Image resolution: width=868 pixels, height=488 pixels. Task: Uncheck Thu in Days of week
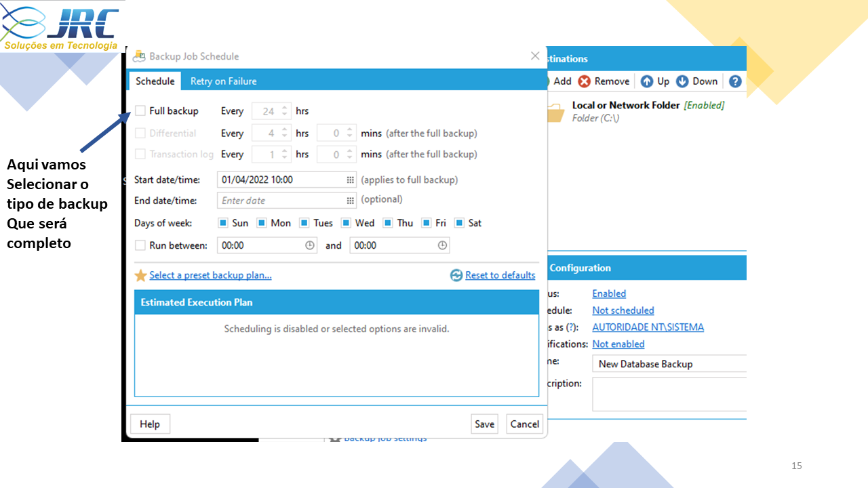(x=388, y=223)
